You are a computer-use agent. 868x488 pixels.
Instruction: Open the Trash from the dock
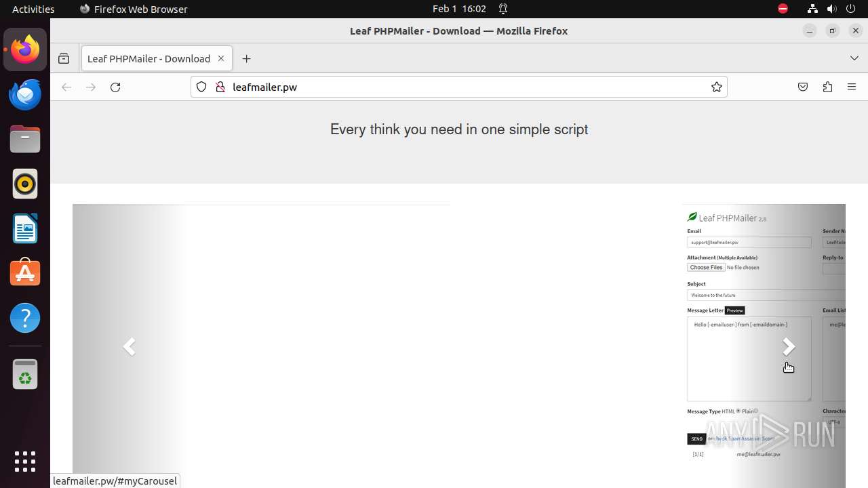point(25,374)
